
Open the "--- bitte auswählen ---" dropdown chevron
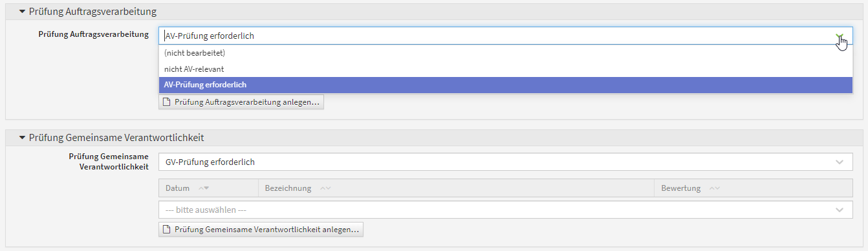pyautogui.click(x=840, y=210)
